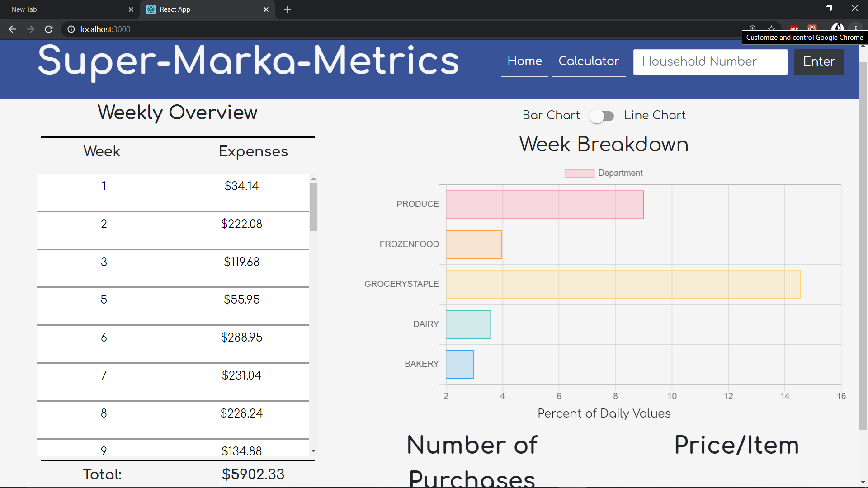
Task: Click the Chrome profile avatar
Action: (x=837, y=28)
